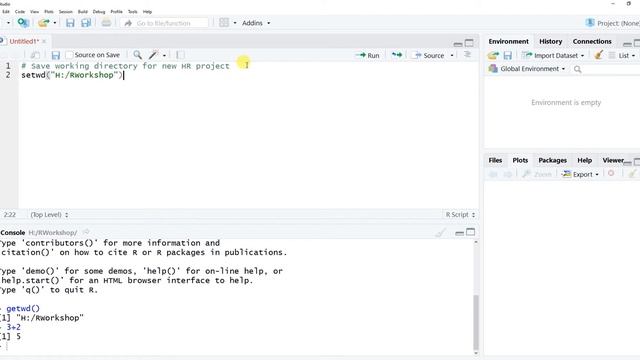Minimize the source editor pane

click(x=458, y=43)
